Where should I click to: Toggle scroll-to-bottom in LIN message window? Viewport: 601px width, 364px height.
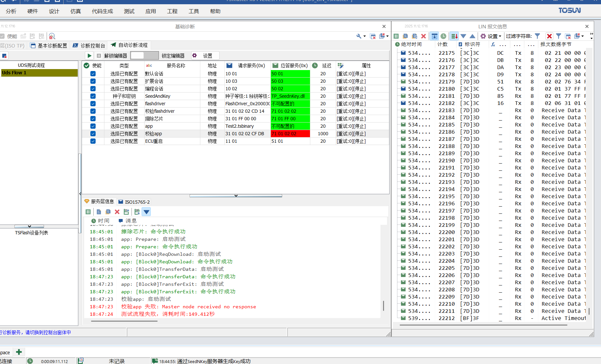pyautogui.click(x=434, y=36)
